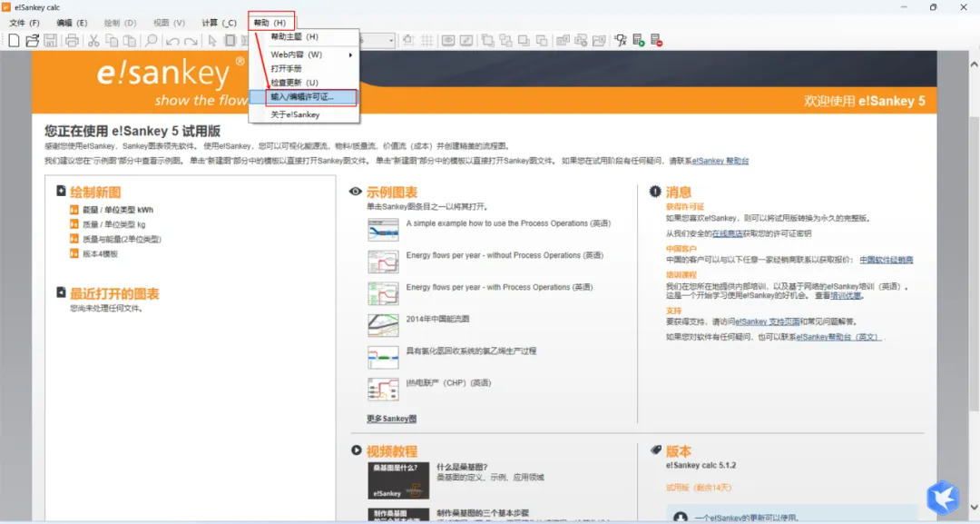Open the zoom level dropdown in toolbar
This screenshot has width=980, height=524.
(391, 41)
